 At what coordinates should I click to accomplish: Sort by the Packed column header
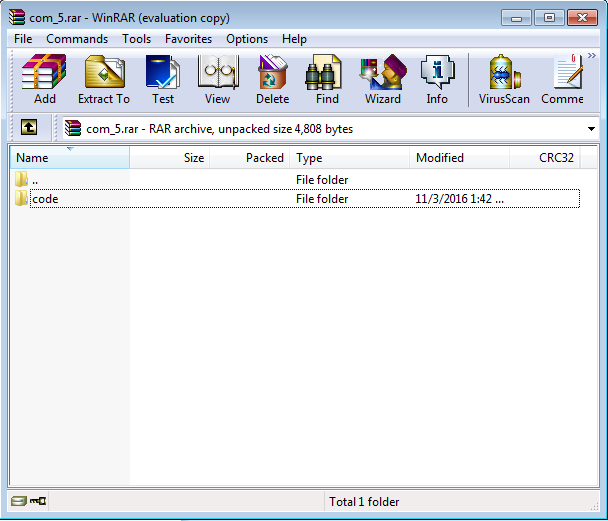249,157
